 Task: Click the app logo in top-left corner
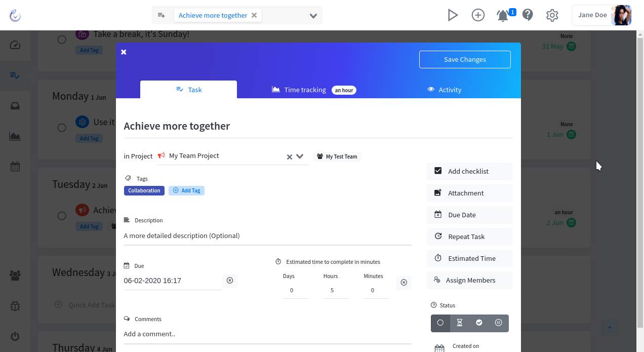[15, 15]
